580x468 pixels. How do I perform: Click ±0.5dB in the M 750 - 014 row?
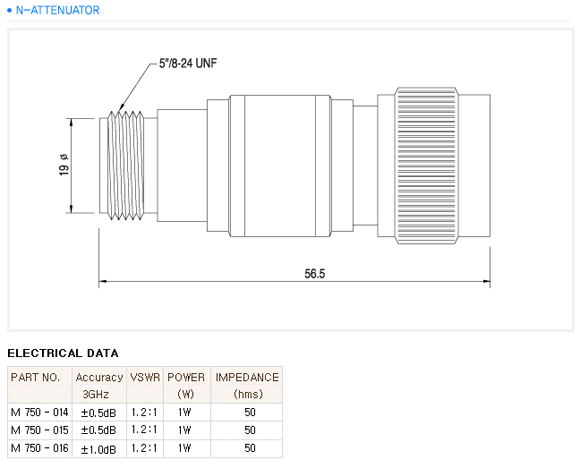(99, 413)
